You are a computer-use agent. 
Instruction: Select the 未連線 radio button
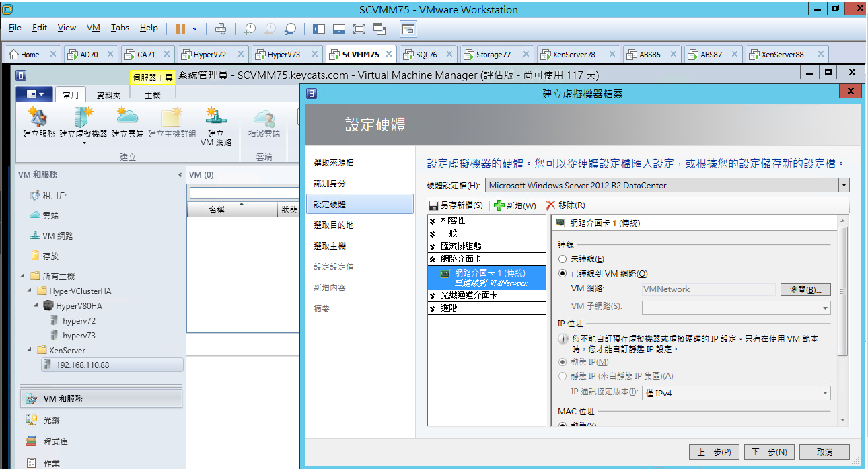click(563, 259)
